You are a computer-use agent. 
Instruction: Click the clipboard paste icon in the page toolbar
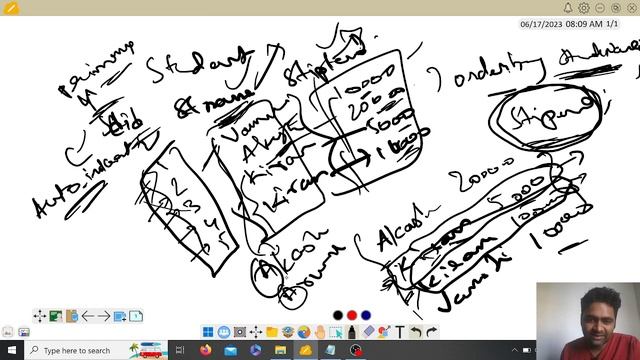[x=72, y=316]
